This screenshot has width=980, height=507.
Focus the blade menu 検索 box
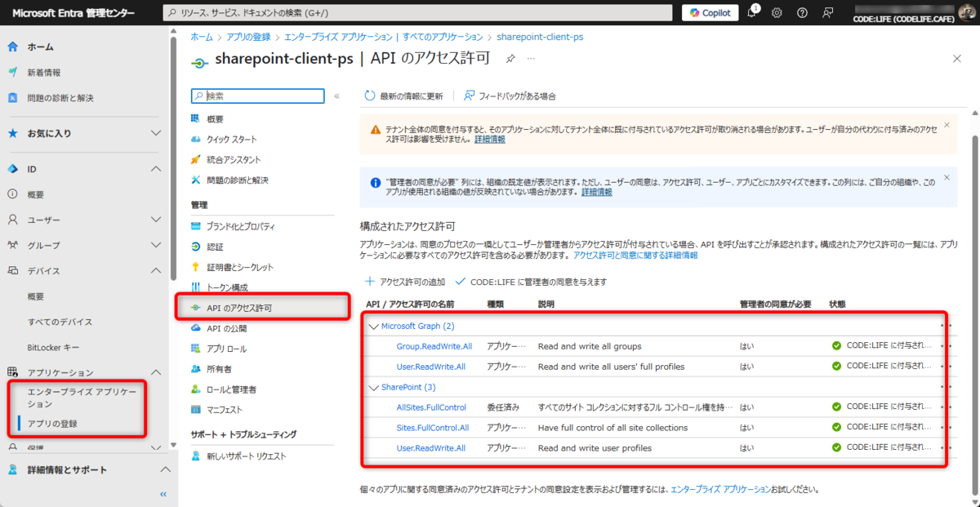[x=257, y=96]
